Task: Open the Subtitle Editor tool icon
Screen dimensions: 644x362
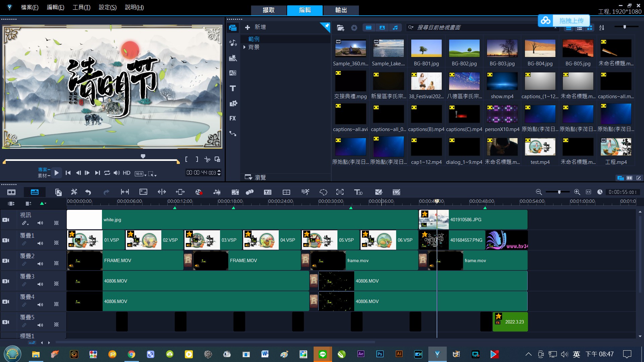Action: pos(268,192)
